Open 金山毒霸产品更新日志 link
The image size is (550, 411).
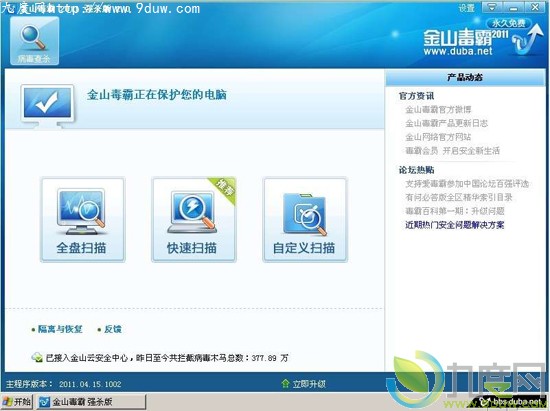(447, 123)
